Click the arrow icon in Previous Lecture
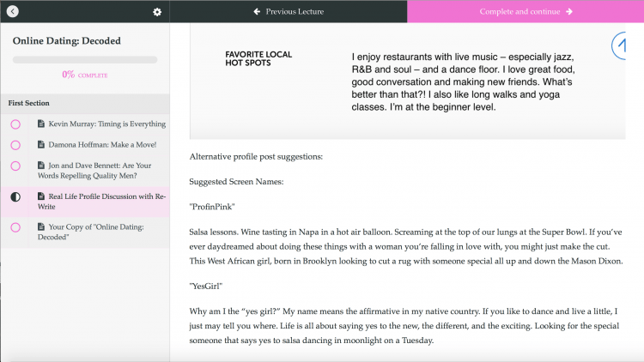 click(257, 11)
